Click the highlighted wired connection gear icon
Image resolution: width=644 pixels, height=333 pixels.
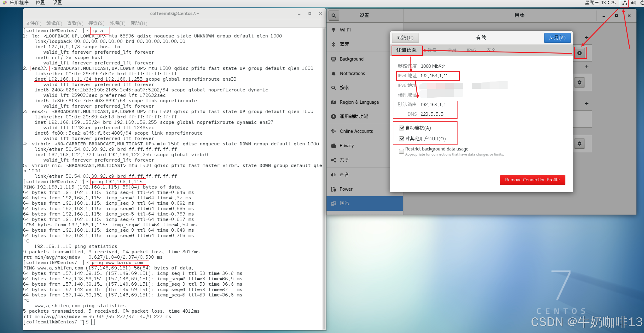pos(580,53)
